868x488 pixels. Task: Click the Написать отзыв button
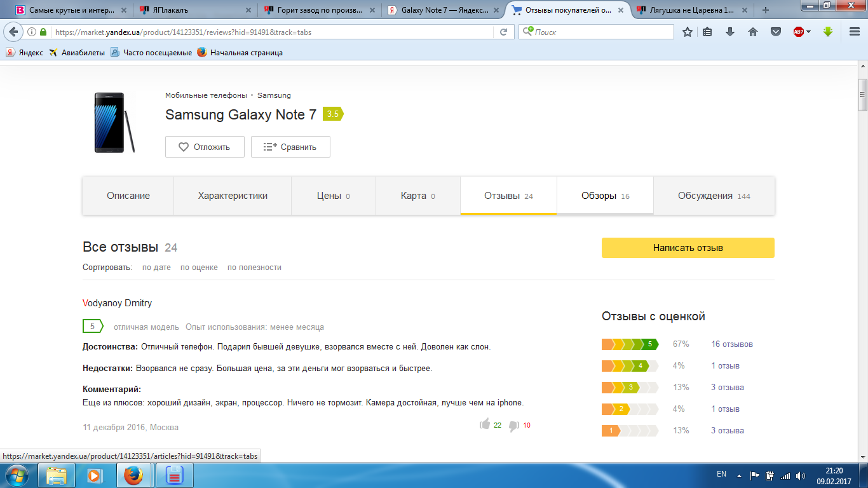click(x=688, y=248)
